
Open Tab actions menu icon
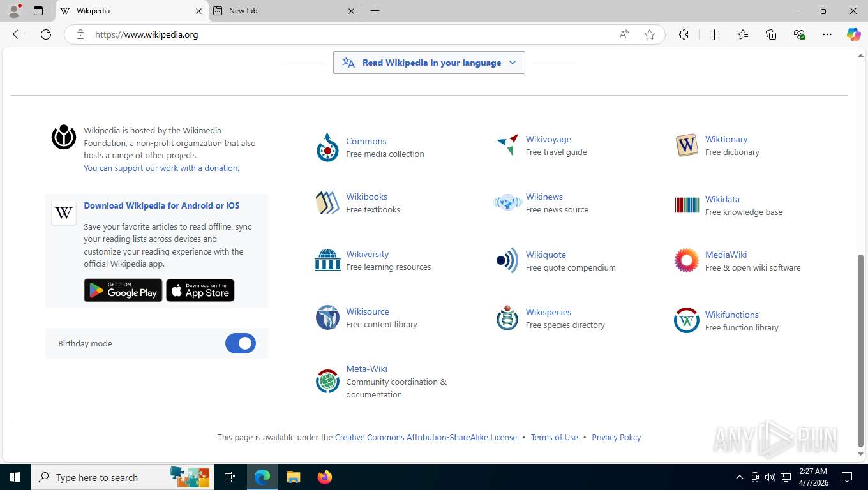(x=38, y=11)
